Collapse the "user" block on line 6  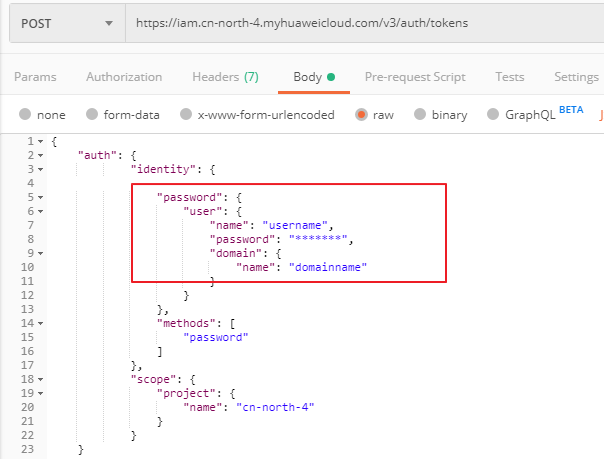40,211
